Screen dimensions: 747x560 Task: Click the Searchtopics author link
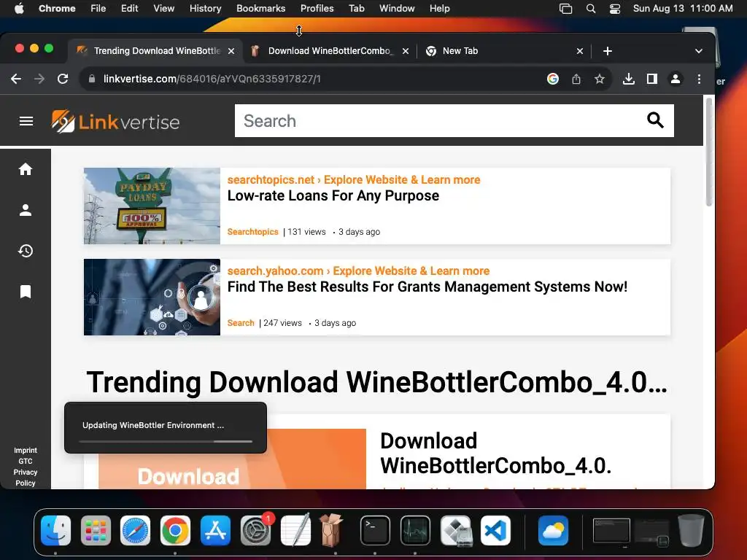coord(252,231)
